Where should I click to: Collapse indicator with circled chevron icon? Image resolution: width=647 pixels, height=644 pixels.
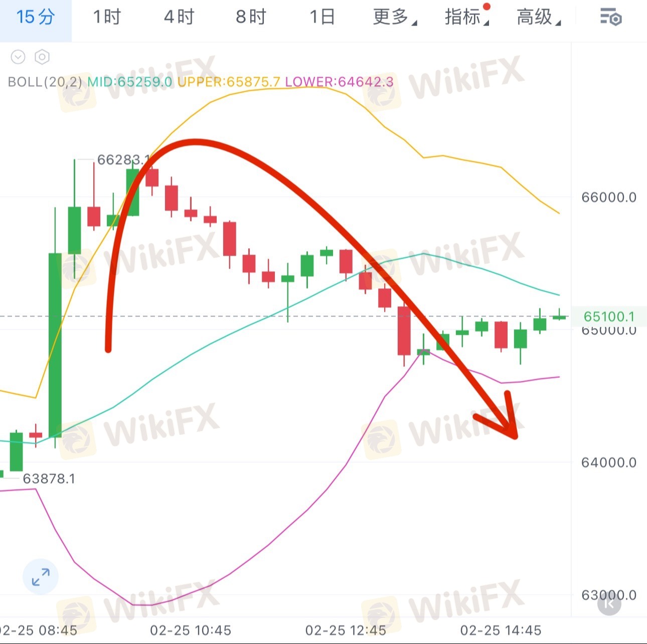click(18, 57)
